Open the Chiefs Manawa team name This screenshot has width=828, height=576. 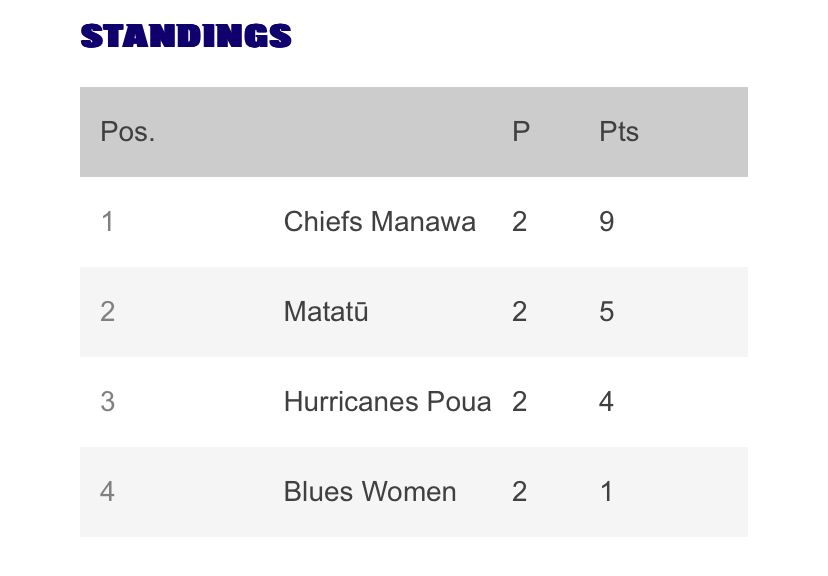[x=380, y=221]
